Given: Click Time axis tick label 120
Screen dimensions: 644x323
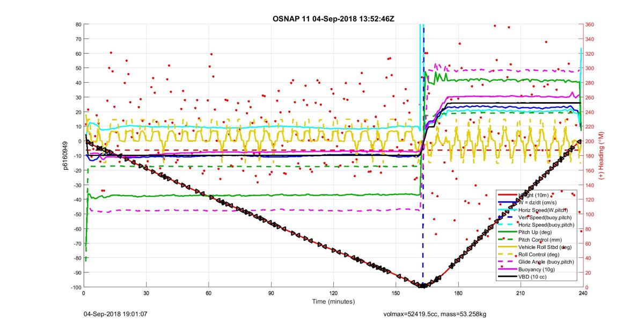Looking at the screenshot, I should coord(333,293).
